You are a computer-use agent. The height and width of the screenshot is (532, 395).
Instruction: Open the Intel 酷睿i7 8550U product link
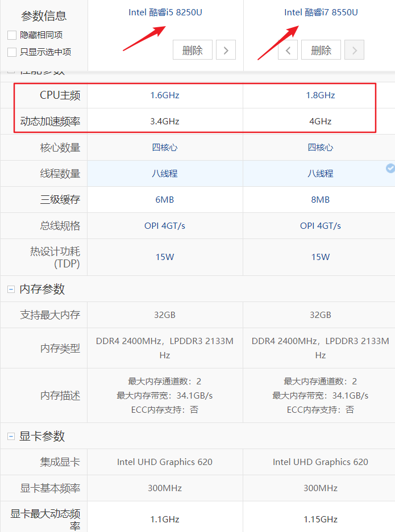click(x=321, y=12)
